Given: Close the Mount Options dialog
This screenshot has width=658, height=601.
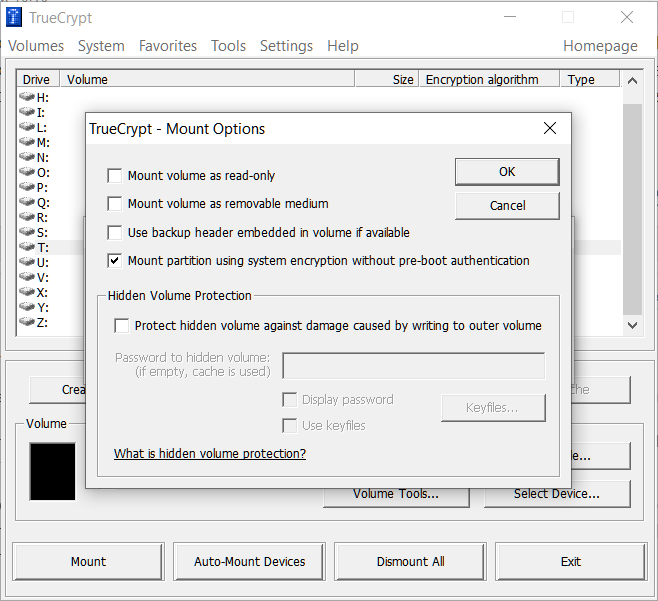Looking at the screenshot, I should tap(550, 128).
